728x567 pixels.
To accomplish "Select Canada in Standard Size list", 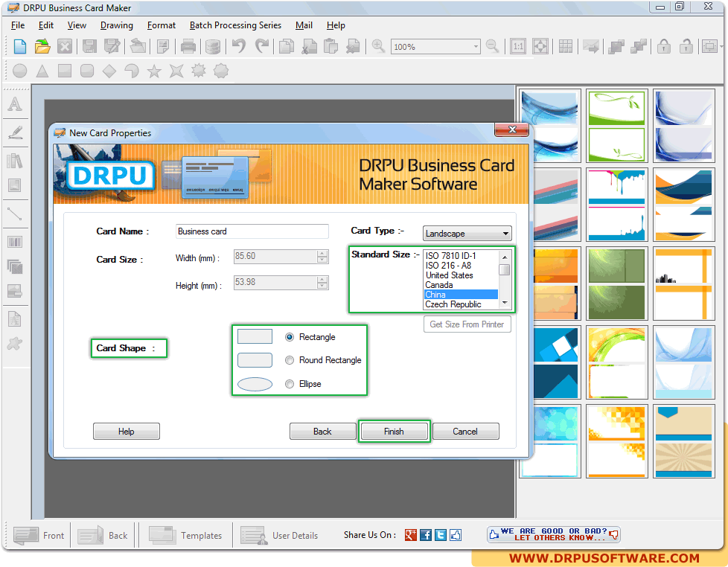I will [x=461, y=285].
